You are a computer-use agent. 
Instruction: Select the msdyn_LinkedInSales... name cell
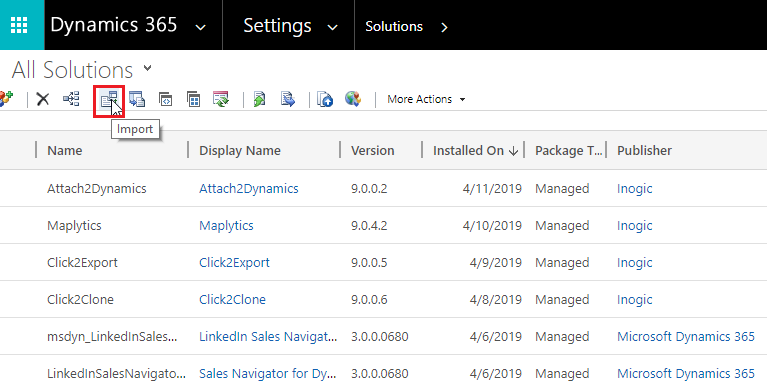112,337
